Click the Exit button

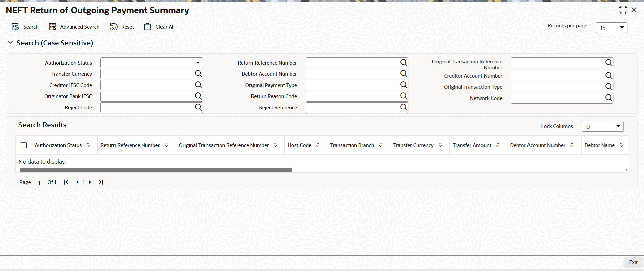(633, 262)
